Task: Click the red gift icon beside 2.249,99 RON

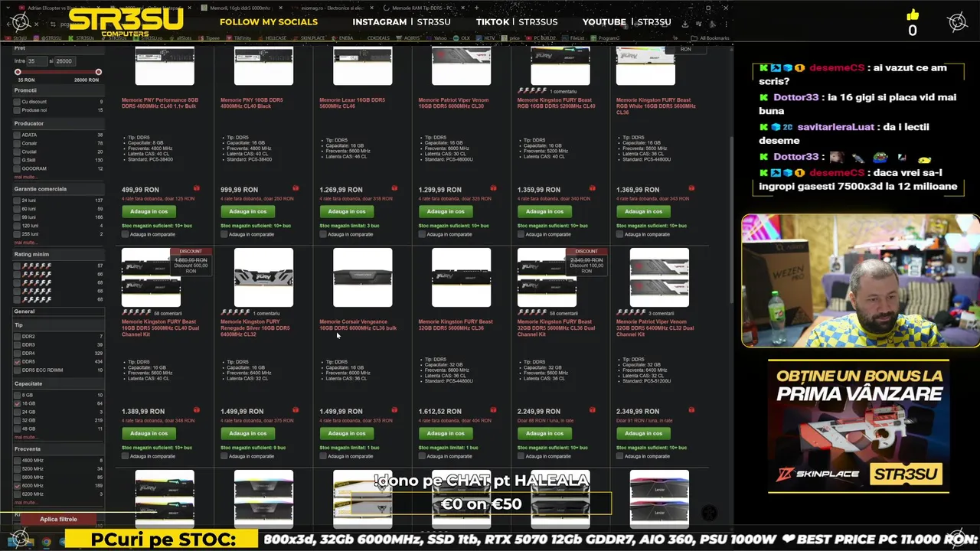Action: click(592, 410)
